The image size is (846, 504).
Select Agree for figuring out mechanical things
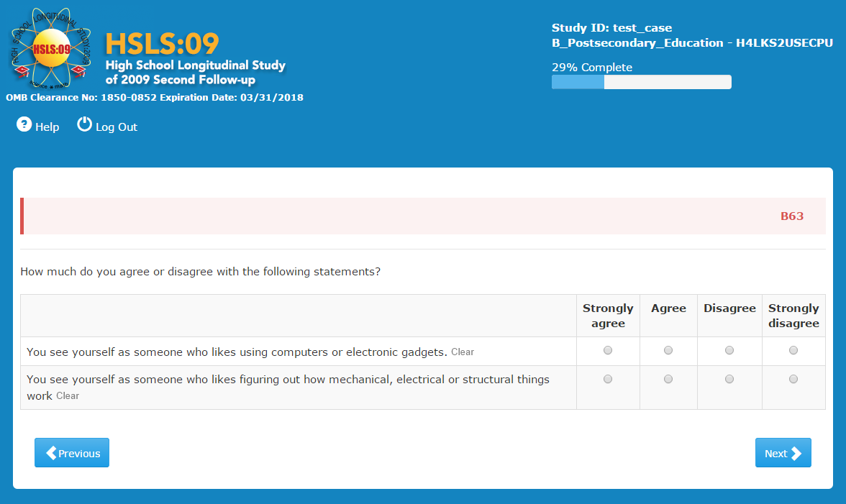(668, 379)
